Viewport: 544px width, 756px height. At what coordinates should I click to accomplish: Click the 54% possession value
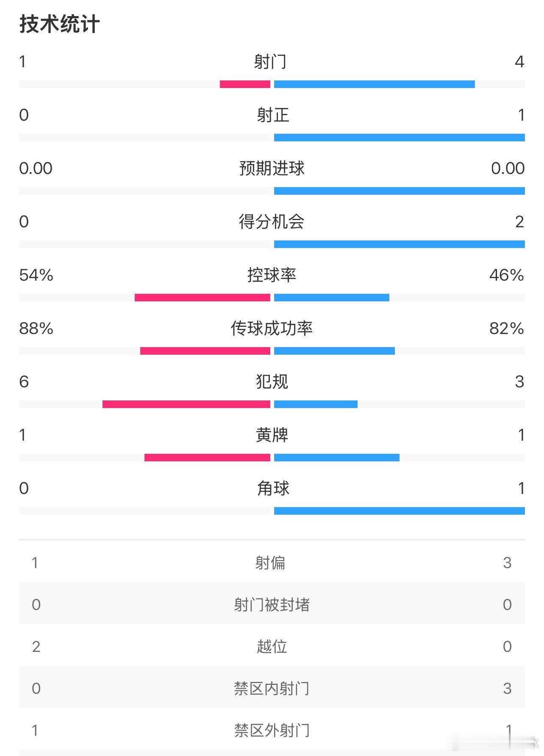click(36, 275)
